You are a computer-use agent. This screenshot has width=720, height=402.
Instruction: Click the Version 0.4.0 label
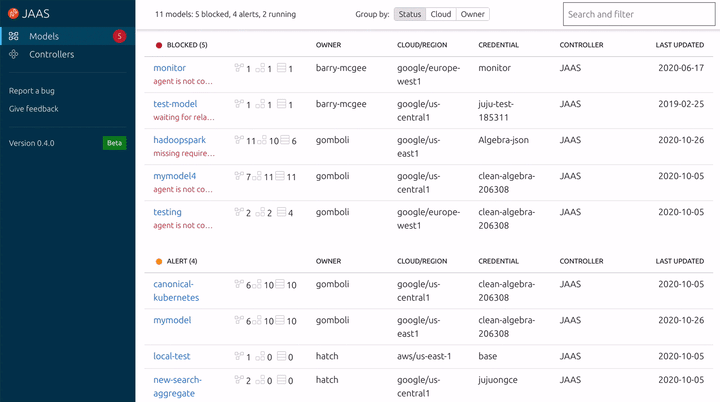pyautogui.click(x=31, y=143)
